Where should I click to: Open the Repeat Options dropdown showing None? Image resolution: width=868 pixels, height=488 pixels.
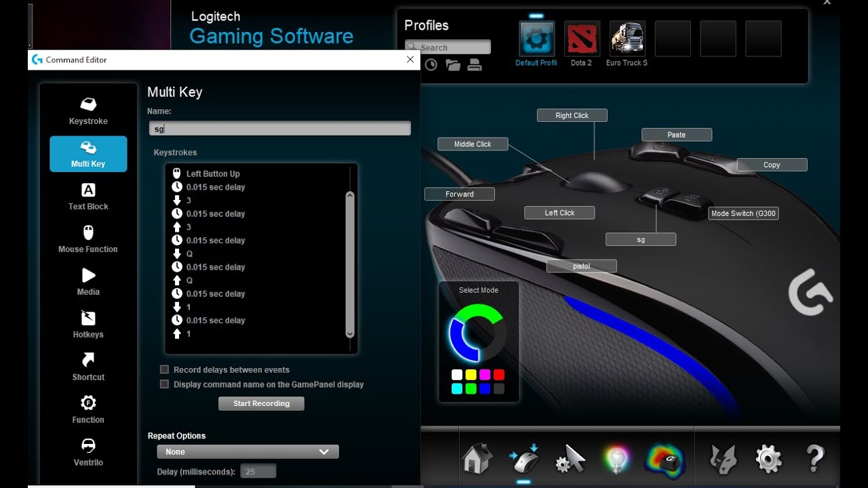[248, 452]
